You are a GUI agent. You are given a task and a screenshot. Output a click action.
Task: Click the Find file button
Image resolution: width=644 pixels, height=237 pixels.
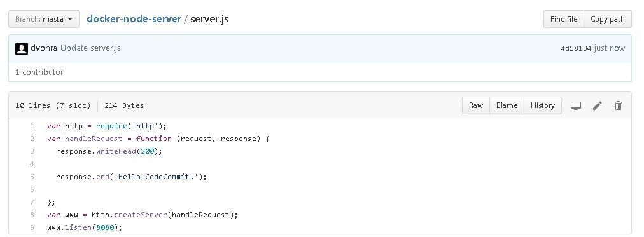pyautogui.click(x=564, y=19)
